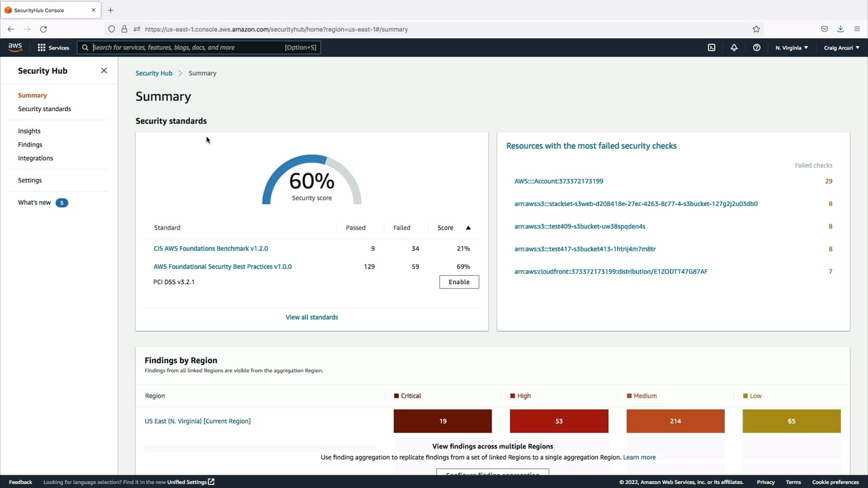This screenshot has width=868, height=488.
Task: Open CIS AWS Foundations Benchmark v1.2.0
Action: click(x=211, y=249)
